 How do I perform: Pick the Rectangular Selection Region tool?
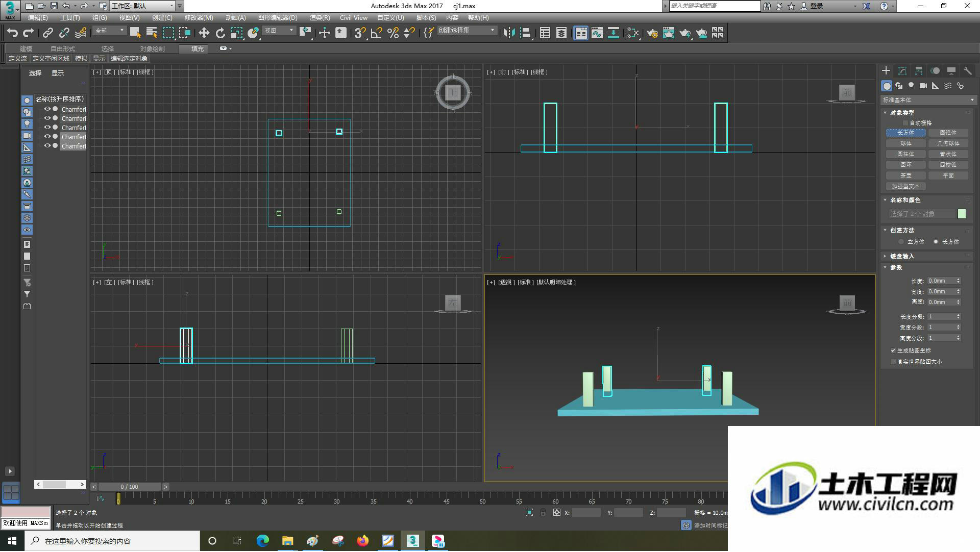click(168, 33)
